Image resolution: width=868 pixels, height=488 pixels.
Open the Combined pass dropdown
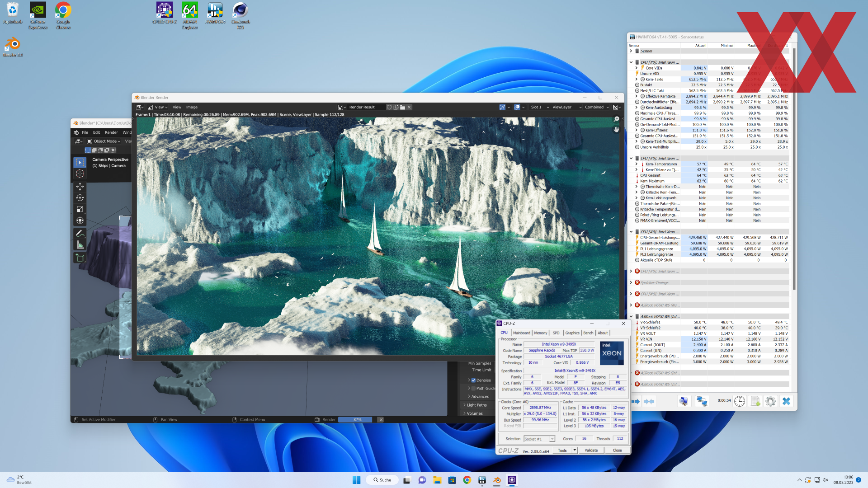tap(597, 107)
